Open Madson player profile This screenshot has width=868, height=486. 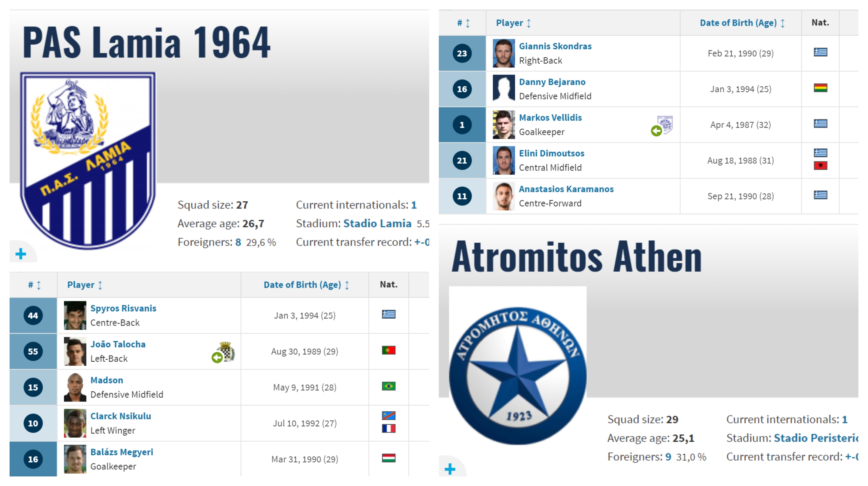107,380
